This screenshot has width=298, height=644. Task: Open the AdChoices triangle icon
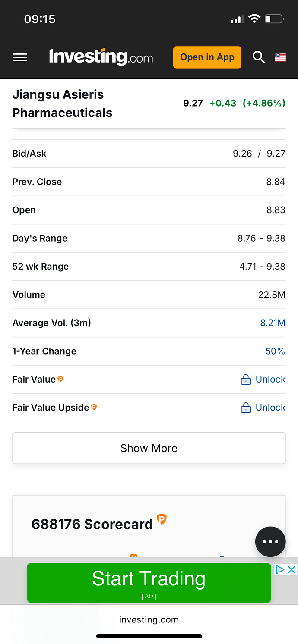pyautogui.click(x=280, y=569)
